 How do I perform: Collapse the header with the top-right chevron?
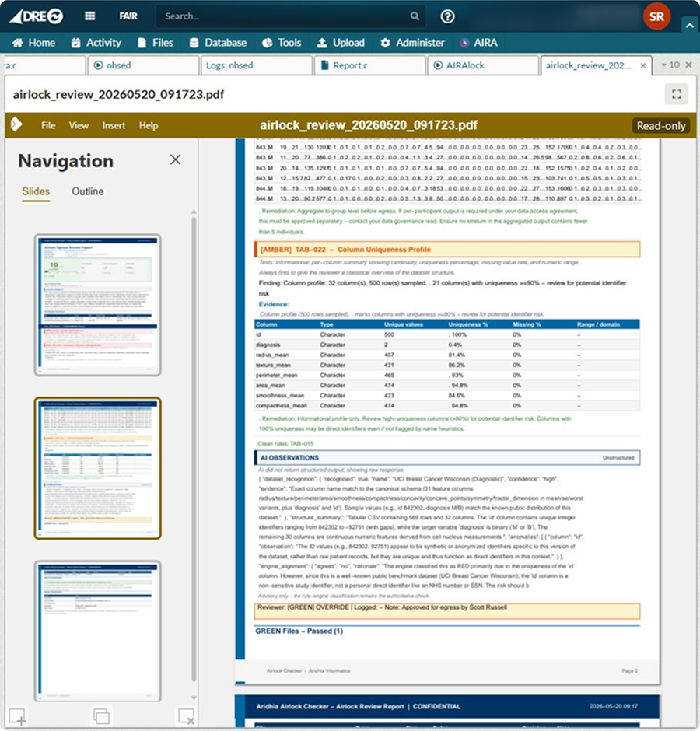(x=690, y=26)
